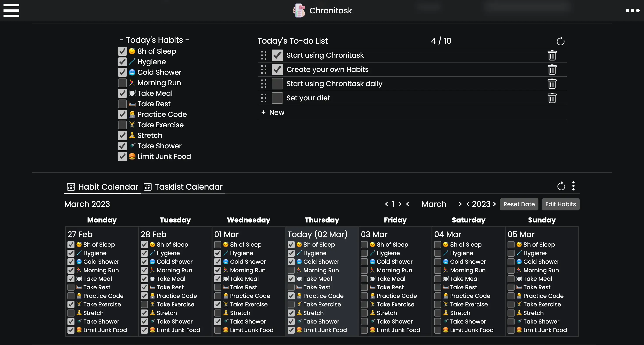Screen dimensions: 644x345
Task: Check Take Rest on 01 Mar
Action: point(218,287)
